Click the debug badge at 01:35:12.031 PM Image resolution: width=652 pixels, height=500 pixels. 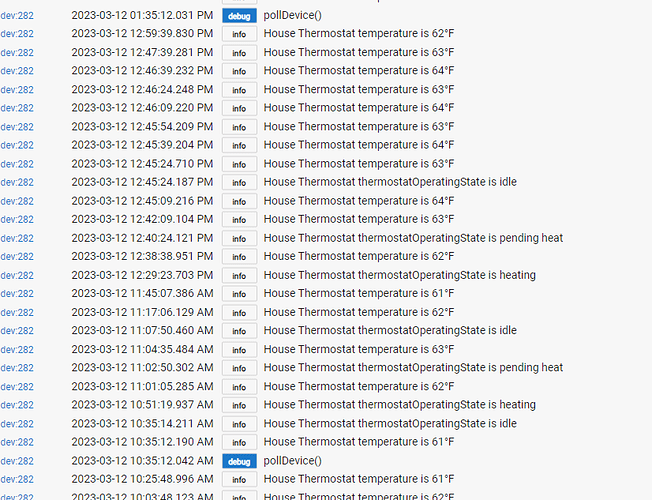(239, 16)
